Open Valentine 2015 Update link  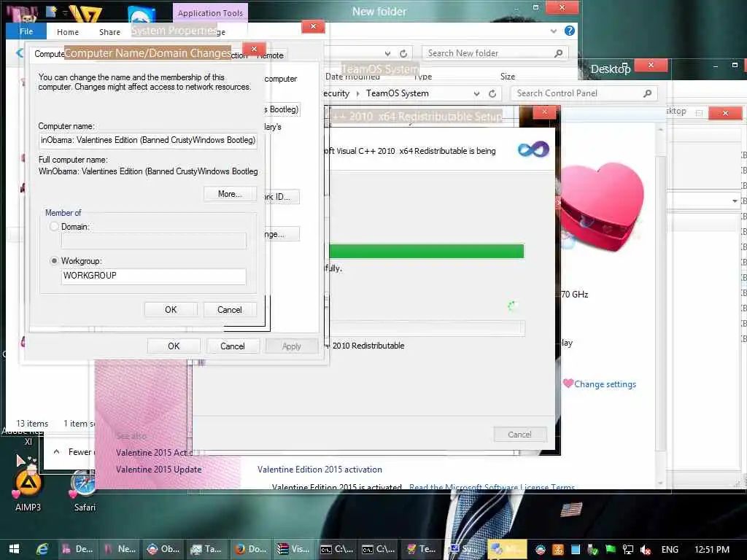158,469
